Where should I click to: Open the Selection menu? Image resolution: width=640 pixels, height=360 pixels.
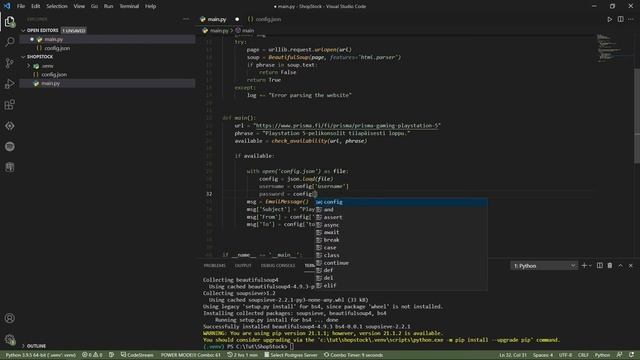point(57,6)
